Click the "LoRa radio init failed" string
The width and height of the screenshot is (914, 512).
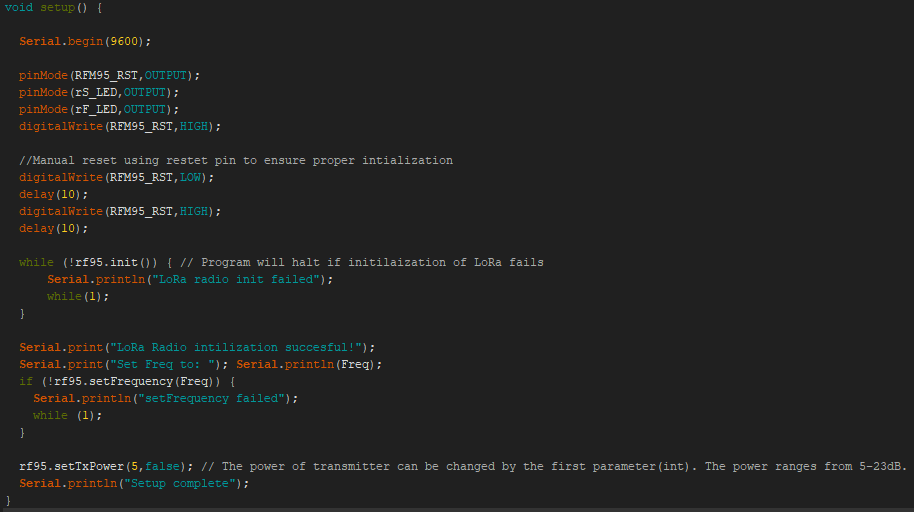click(x=239, y=279)
